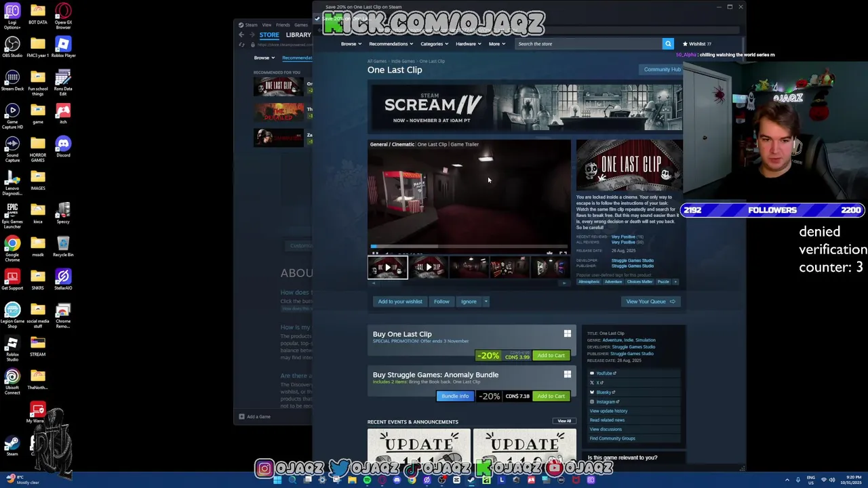Select the third screenshot thumbnail in the strip
Viewport: 868px width, 488px height.
pyautogui.click(x=469, y=268)
